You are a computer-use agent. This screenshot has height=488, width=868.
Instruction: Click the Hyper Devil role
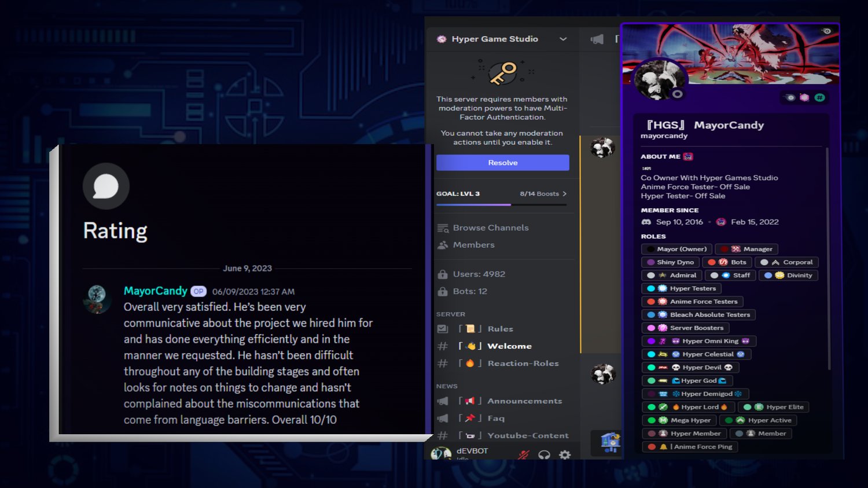[690, 368]
